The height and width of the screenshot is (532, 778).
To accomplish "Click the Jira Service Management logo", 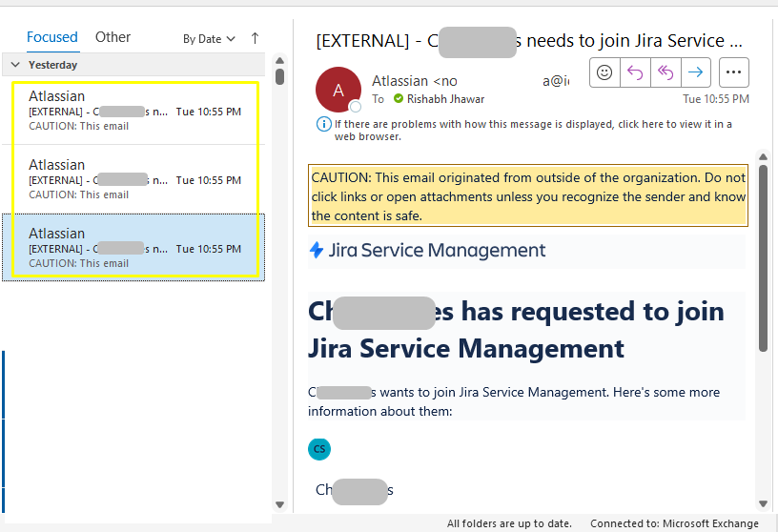I will pyautogui.click(x=427, y=250).
